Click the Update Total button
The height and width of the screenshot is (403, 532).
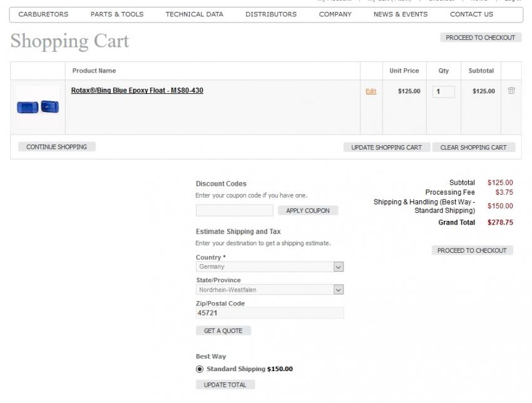point(225,385)
